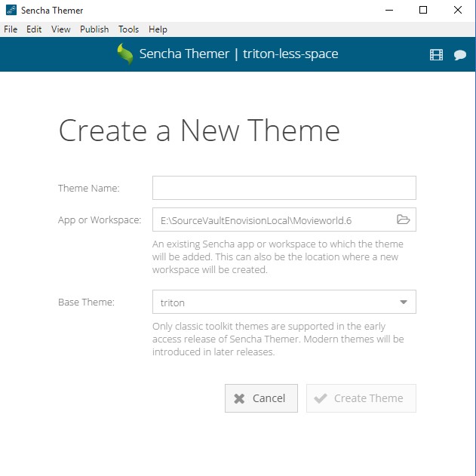
Task: Click the 'Base Theme:' label
Action: pos(86,302)
